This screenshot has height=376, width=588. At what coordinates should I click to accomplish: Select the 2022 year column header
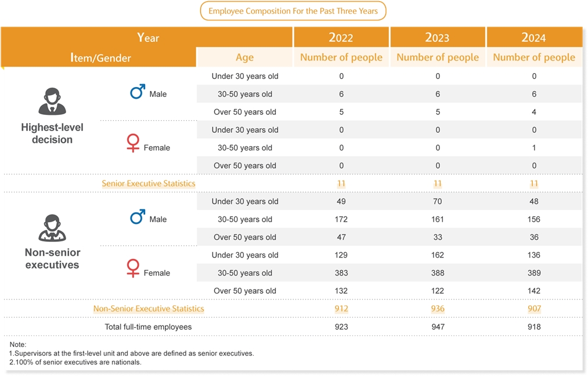click(341, 38)
